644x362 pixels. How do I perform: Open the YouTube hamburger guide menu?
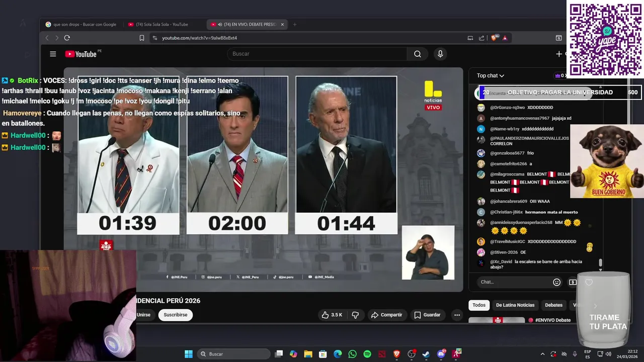click(x=53, y=54)
